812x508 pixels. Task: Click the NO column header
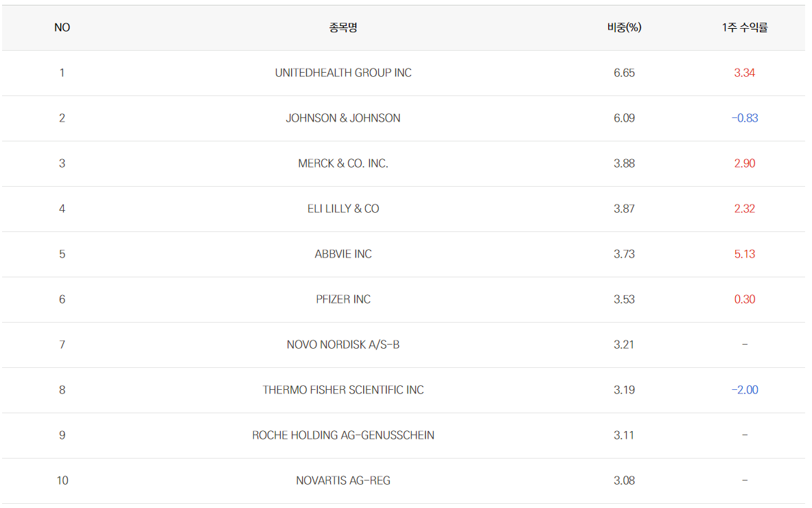[62, 27]
